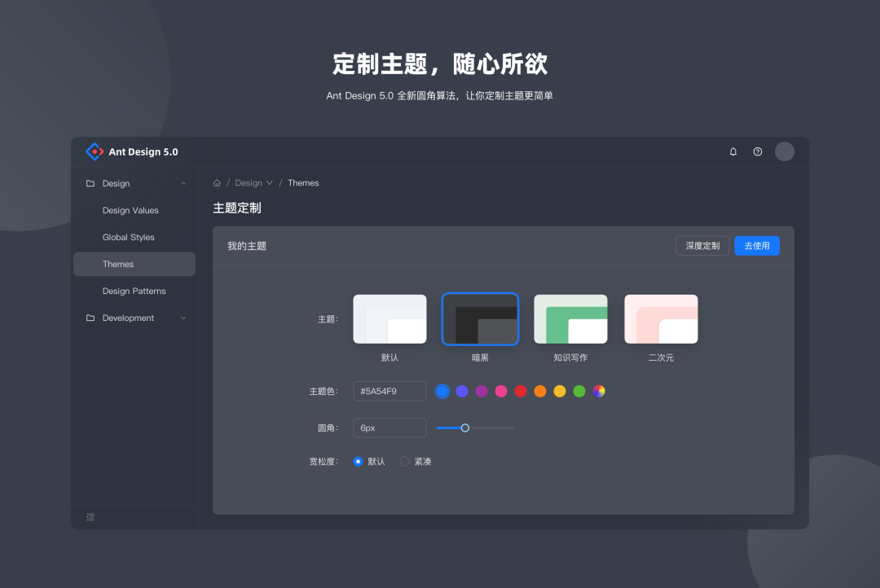Select the 默认 spacing radio button
The image size is (880, 588).
358,461
